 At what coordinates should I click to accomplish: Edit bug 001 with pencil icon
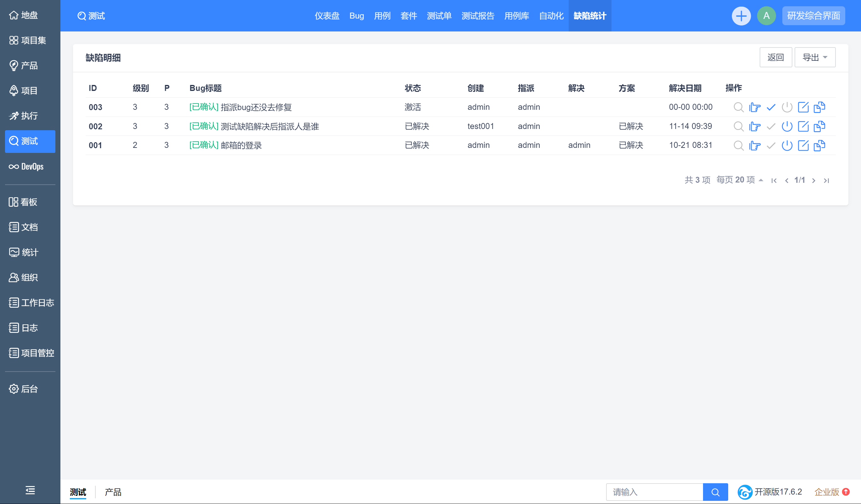click(803, 145)
